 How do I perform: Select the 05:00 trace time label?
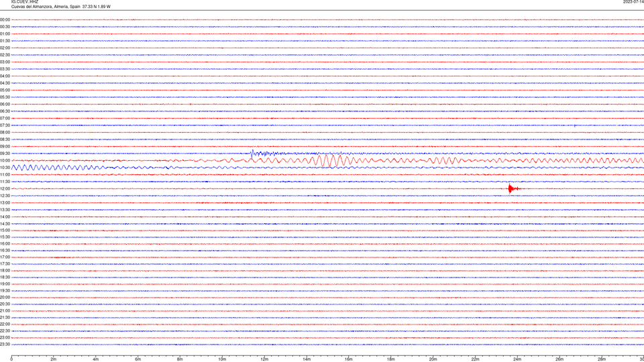(x=5, y=90)
